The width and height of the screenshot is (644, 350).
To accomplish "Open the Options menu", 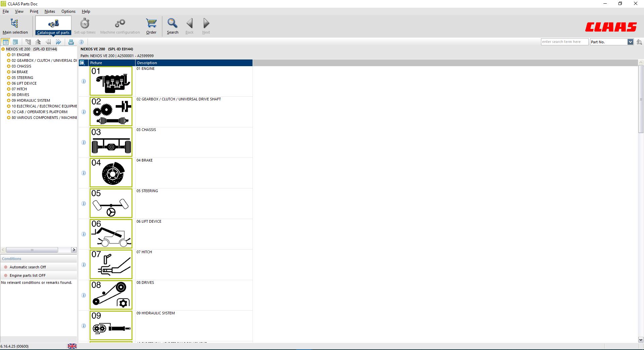I will click(x=68, y=11).
